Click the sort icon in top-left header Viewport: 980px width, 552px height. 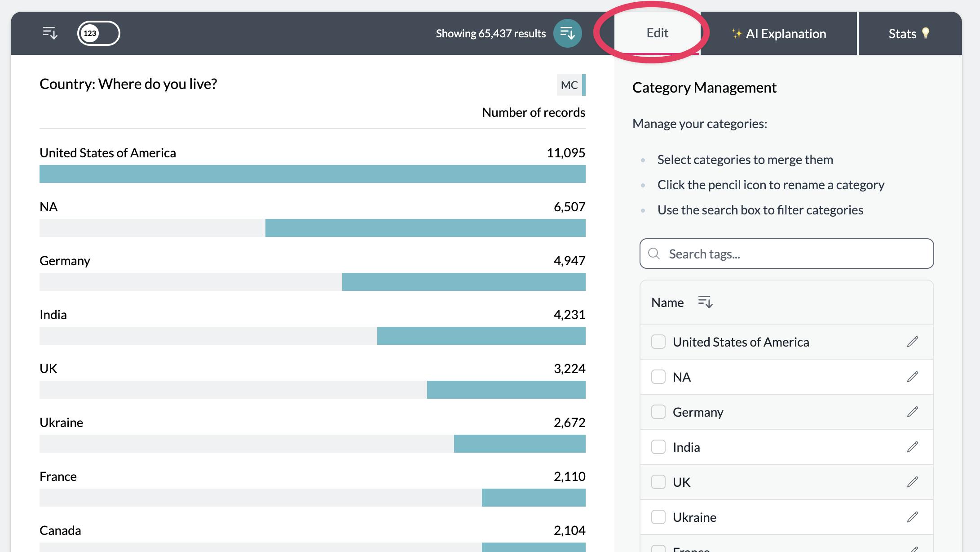[50, 33]
